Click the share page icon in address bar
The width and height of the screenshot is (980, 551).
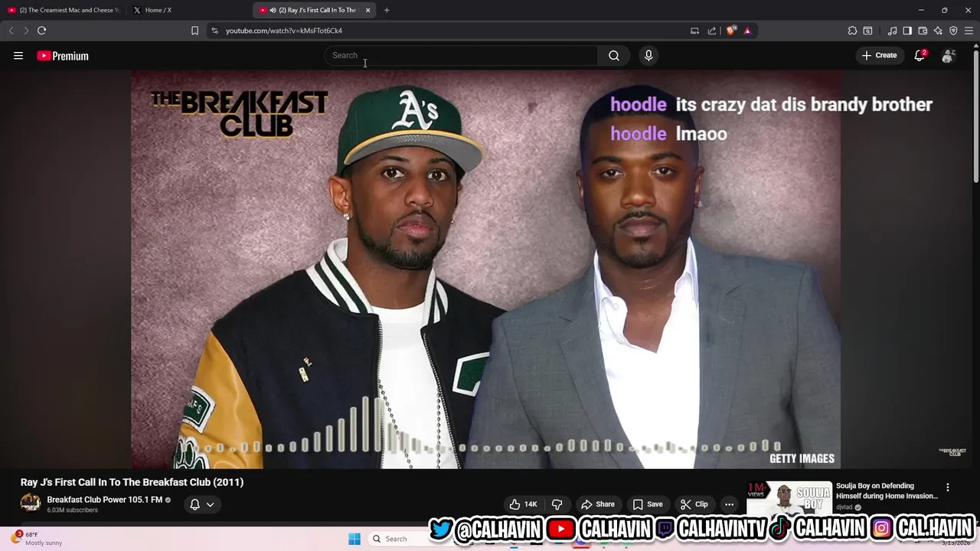click(712, 31)
